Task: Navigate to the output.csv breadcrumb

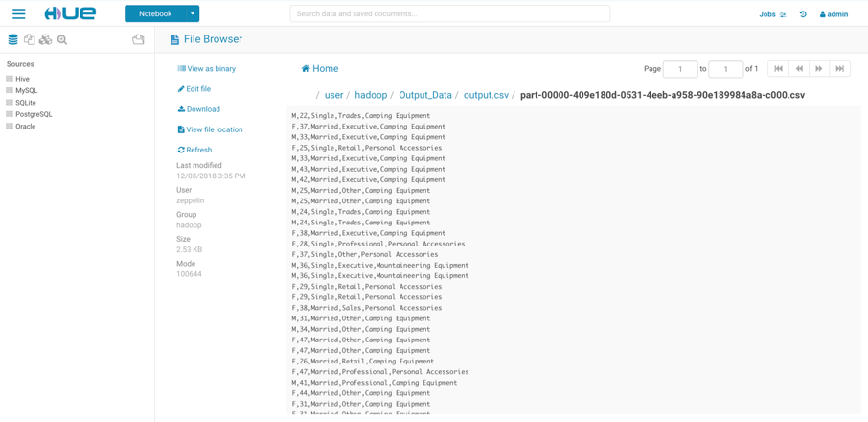Action: pyautogui.click(x=486, y=95)
